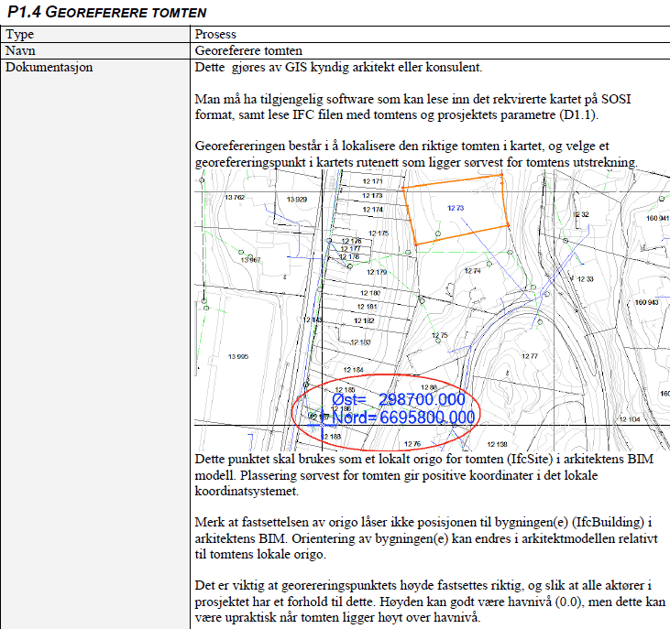
Task: Select parcel 12 74 on the map
Action: (471, 271)
